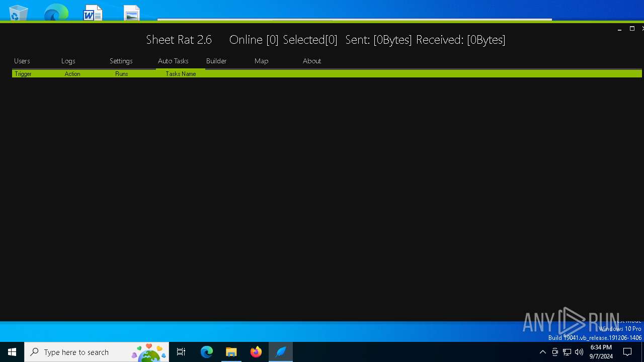
Task: Click the Online [0] status counter
Action: coord(254,40)
